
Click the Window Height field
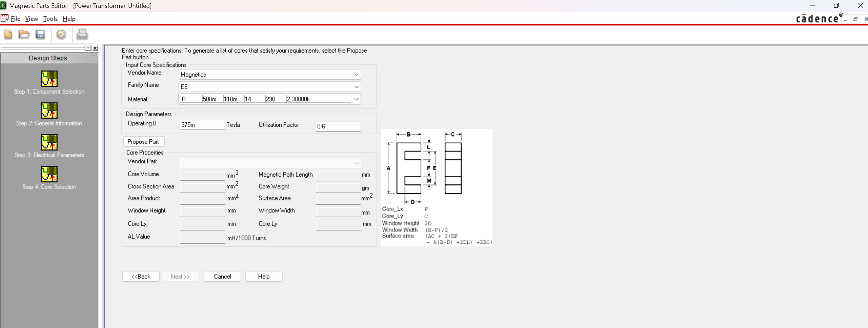202,212
